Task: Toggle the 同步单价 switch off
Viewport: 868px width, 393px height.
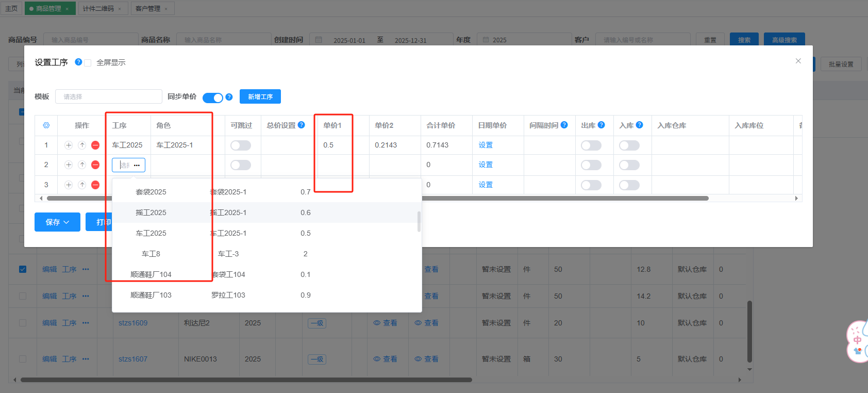Action: tap(212, 97)
